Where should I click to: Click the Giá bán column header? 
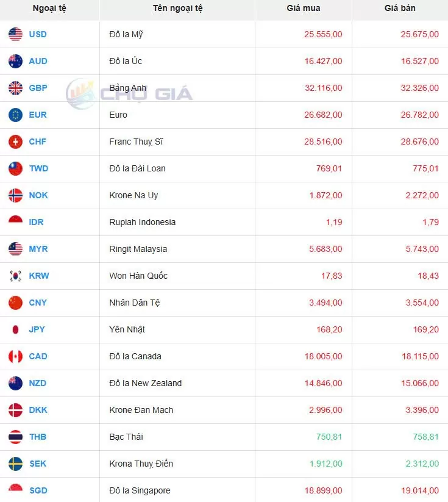[400, 9]
